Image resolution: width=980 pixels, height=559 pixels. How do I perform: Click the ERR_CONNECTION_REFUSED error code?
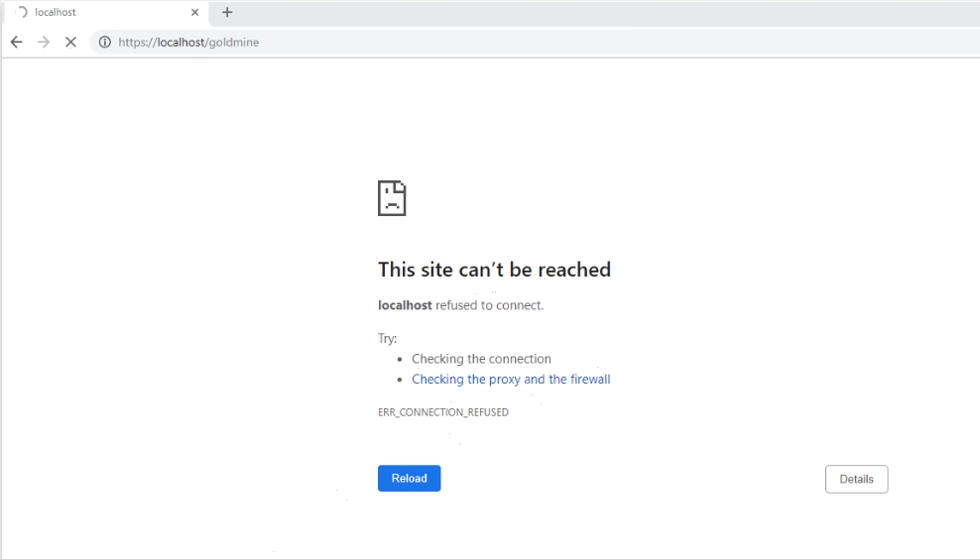click(443, 412)
